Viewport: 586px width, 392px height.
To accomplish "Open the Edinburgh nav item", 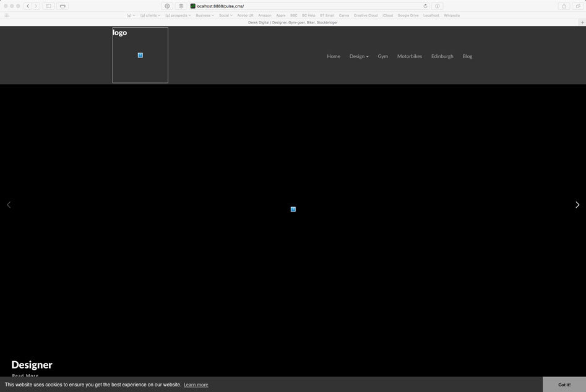I will coord(442,56).
